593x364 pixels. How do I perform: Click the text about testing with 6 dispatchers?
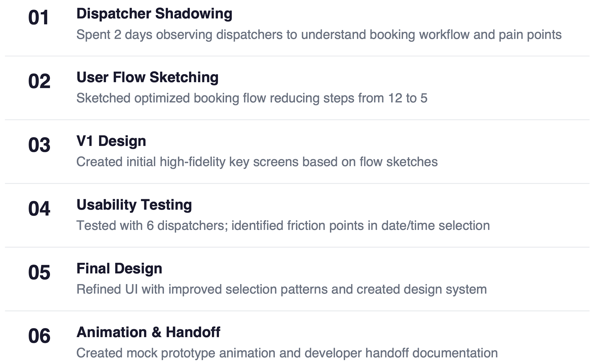(x=283, y=226)
